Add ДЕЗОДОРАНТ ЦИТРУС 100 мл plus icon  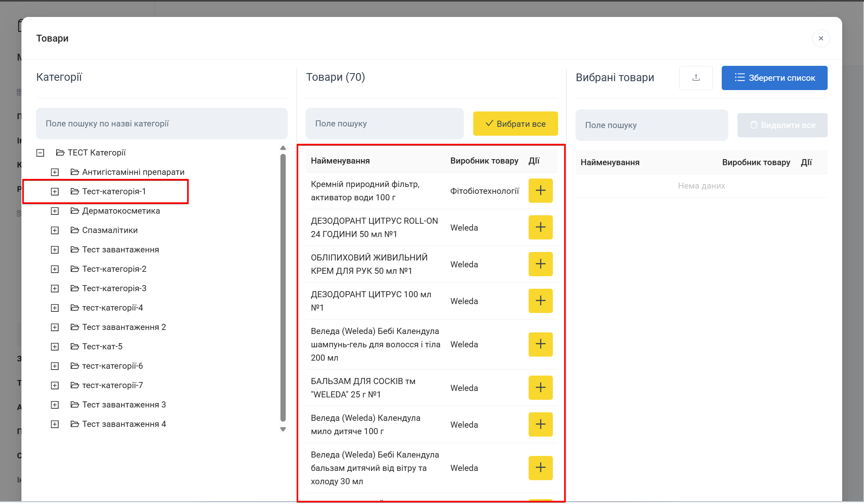coord(540,301)
